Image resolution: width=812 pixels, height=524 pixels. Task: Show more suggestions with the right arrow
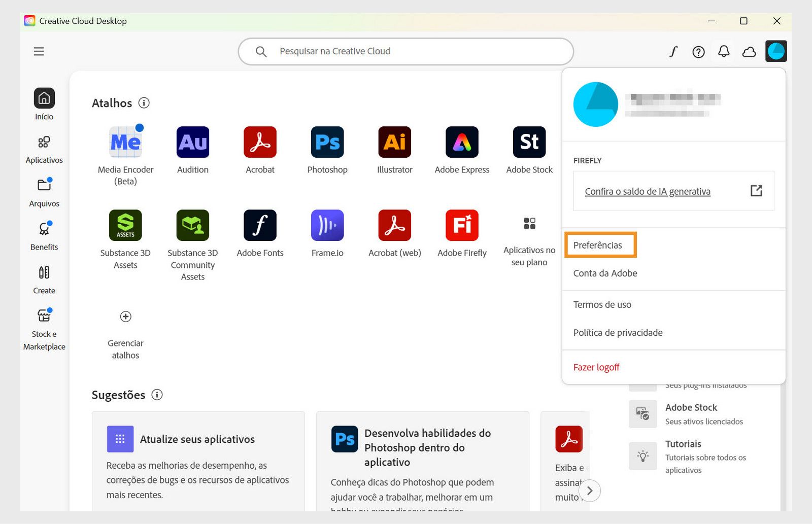(x=589, y=491)
